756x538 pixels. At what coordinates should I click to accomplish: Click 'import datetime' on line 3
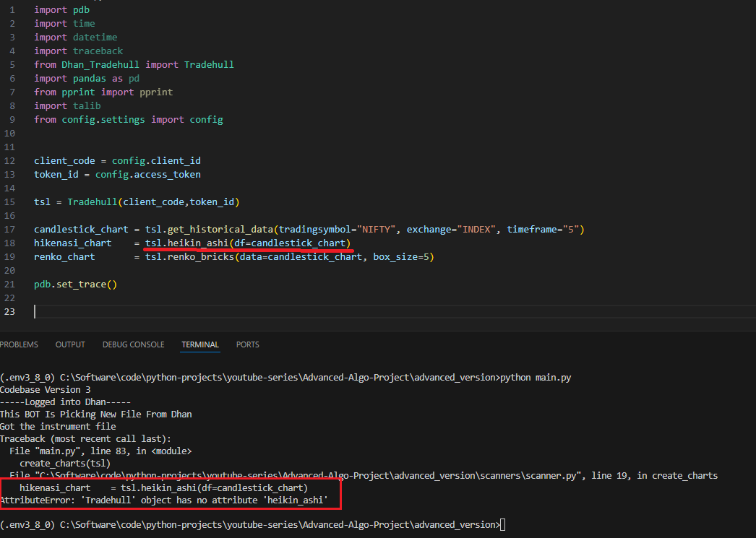(x=75, y=37)
